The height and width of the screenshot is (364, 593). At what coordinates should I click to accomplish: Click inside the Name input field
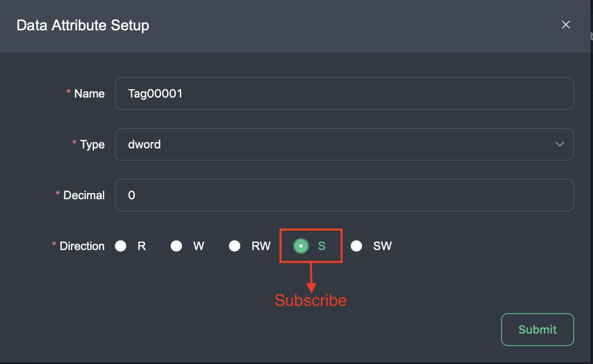click(x=344, y=93)
